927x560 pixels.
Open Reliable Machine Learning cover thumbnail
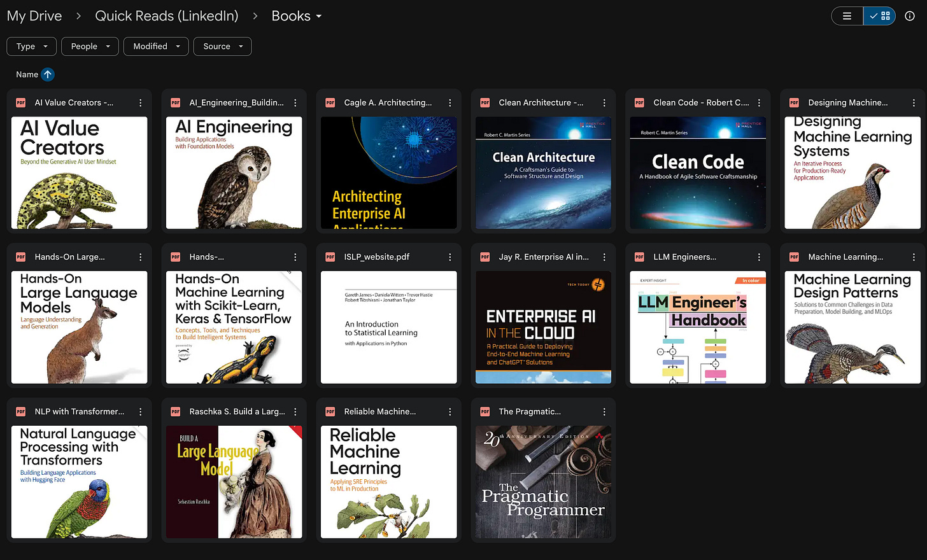389,482
